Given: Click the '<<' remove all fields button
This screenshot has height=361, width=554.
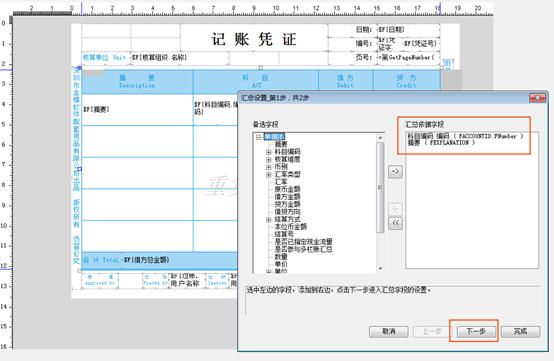Looking at the screenshot, I should click(395, 223).
